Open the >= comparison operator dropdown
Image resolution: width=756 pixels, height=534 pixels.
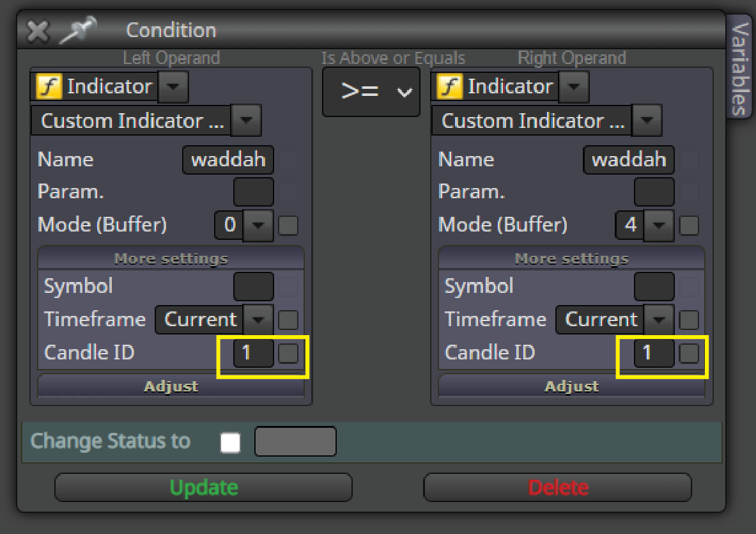(x=371, y=91)
